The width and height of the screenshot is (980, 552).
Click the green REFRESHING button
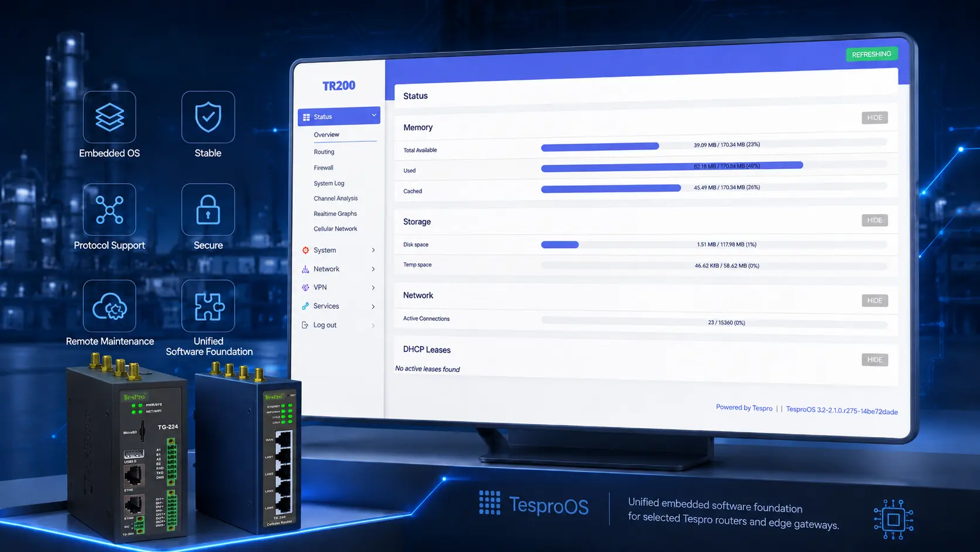[872, 55]
